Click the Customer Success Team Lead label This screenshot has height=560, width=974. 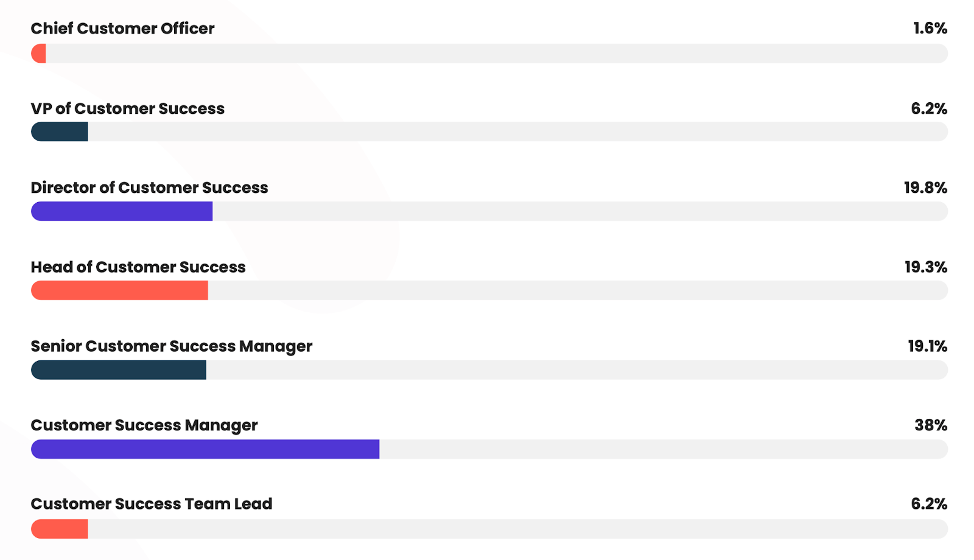152,504
